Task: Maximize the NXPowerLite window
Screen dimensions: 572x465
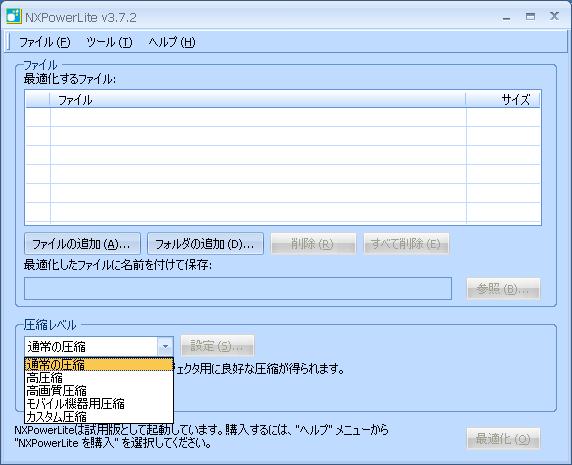Action: [530, 16]
